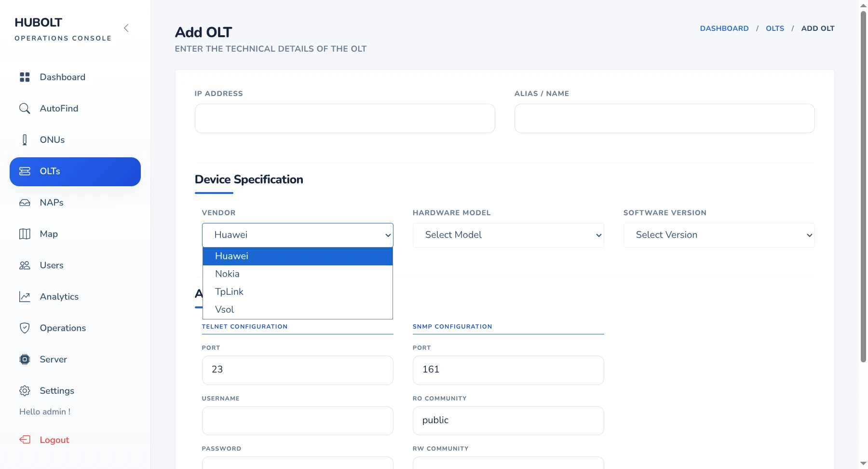Image resolution: width=868 pixels, height=469 pixels.
Task: Click the AutoFind magnifier icon
Action: (25, 109)
